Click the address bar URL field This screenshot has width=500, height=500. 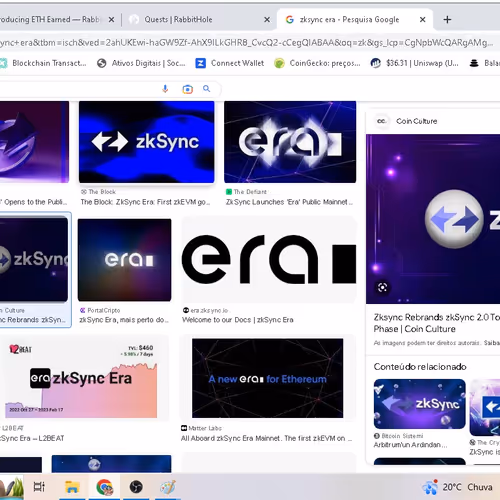(247, 43)
